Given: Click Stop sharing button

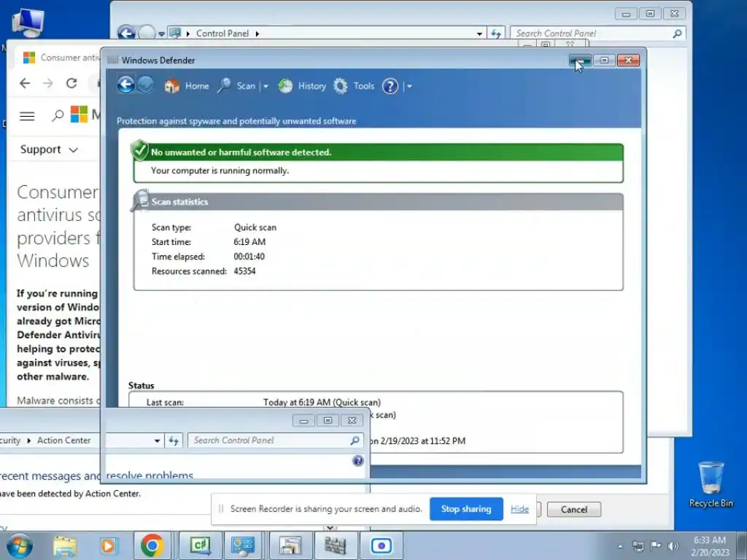Looking at the screenshot, I should pyautogui.click(x=466, y=508).
